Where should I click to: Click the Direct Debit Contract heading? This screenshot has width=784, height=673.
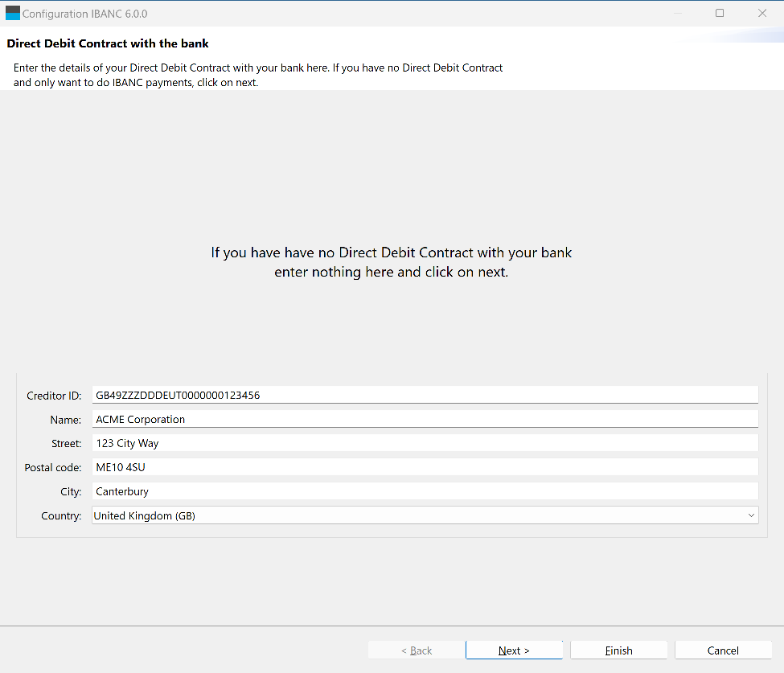point(108,43)
